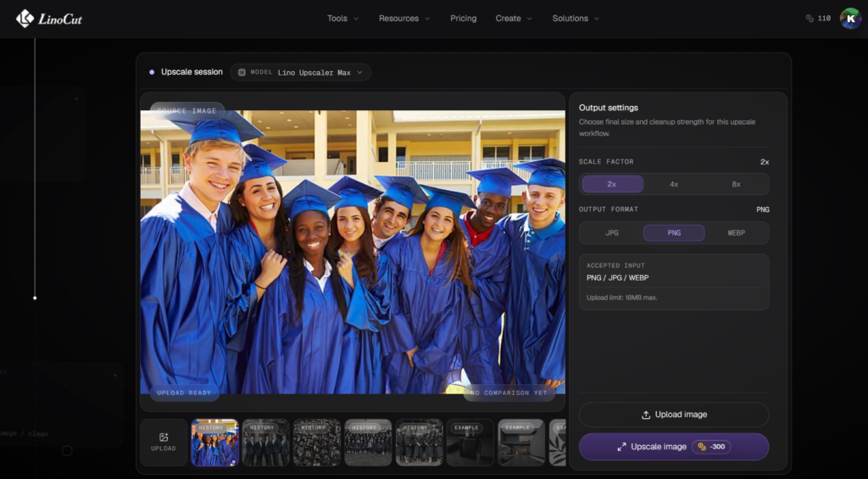Select the first History graduation thumbnail
868x479 pixels.
(x=214, y=443)
